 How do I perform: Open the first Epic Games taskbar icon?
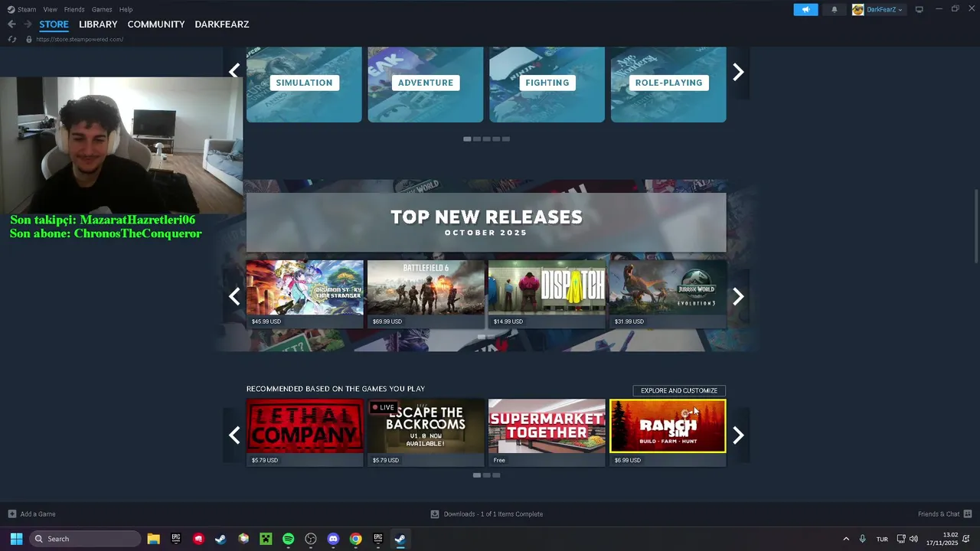[x=175, y=539]
